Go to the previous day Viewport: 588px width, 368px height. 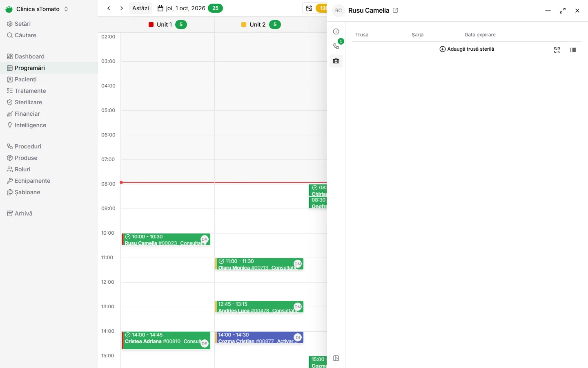click(x=109, y=8)
